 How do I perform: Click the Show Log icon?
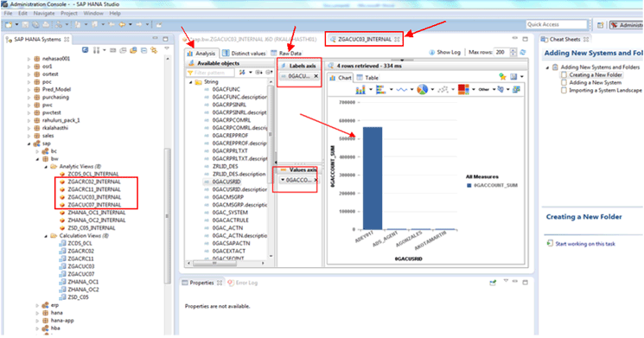coord(431,52)
